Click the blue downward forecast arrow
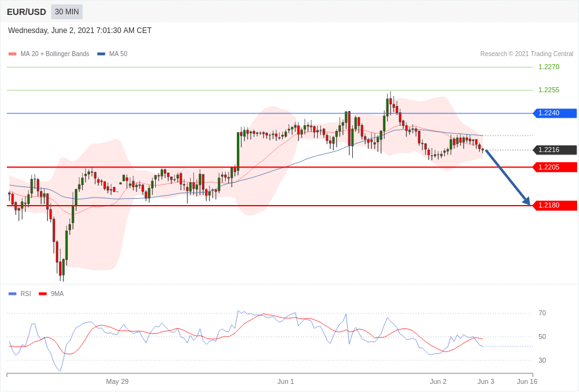Image resolution: width=579 pixels, height=392 pixels. [x=507, y=178]
